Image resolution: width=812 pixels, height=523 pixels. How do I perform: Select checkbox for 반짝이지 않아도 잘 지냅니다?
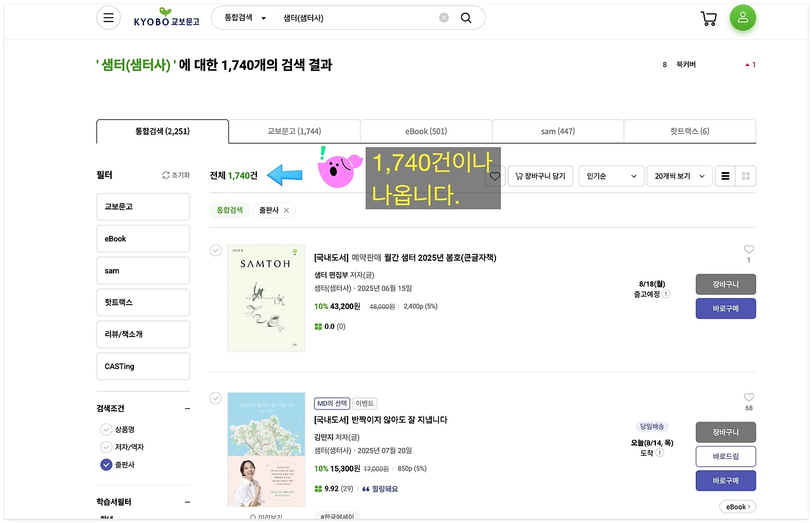(x=216, y=398)
